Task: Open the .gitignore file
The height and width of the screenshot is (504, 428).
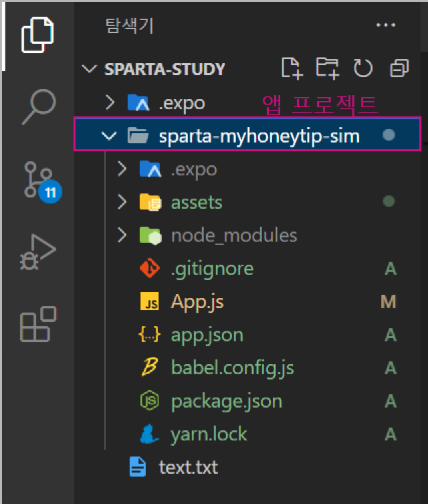Action: coord(212,269)
